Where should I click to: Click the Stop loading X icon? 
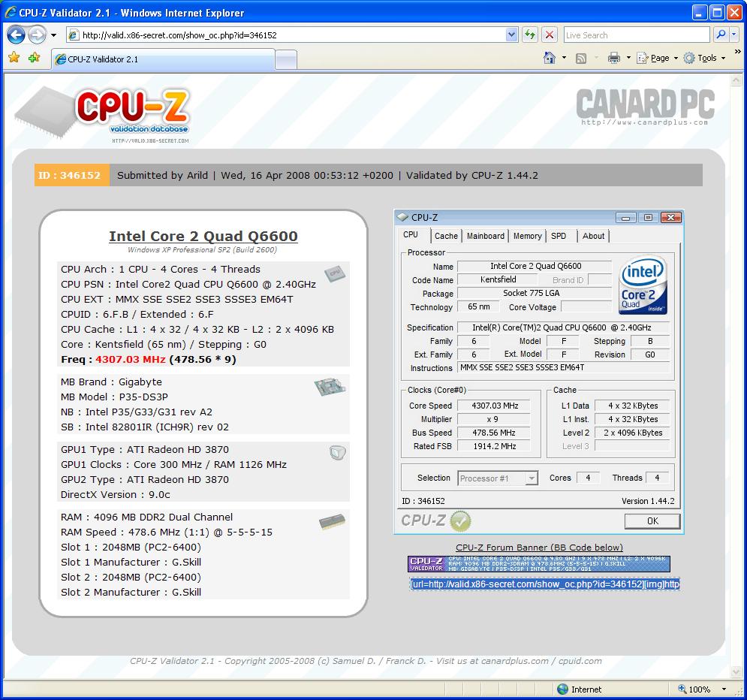[550, 35]
